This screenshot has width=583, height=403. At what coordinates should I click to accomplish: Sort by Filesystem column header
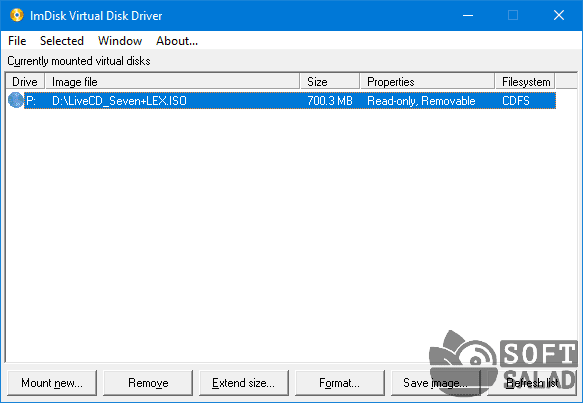(525, 81)
